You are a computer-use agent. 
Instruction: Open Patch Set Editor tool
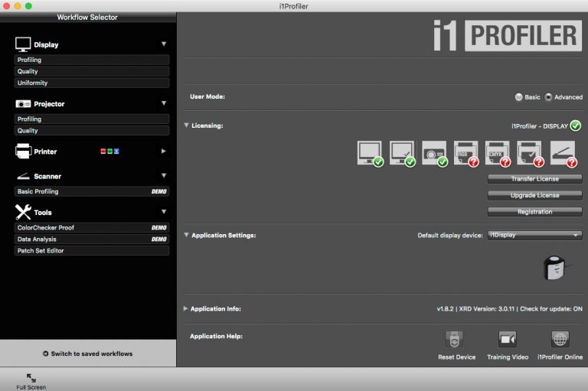coord(92,251)
